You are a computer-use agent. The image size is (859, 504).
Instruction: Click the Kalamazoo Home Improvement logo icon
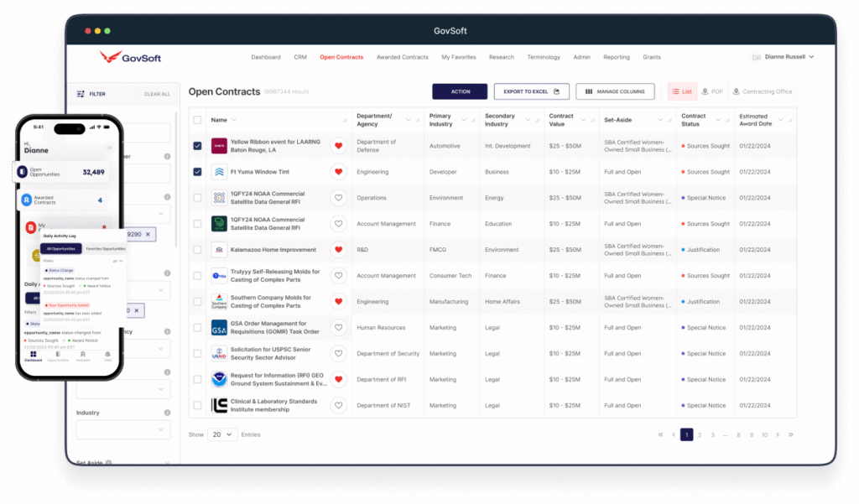click(x=219, y=250)
